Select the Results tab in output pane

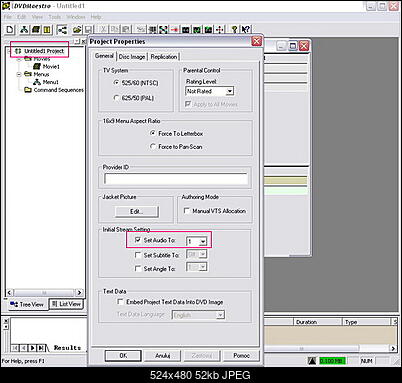67,348
